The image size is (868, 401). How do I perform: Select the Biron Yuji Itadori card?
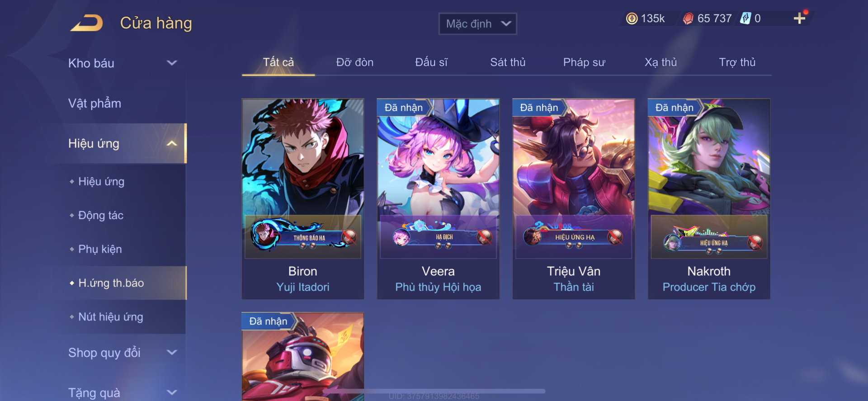click(x=303, y=199)
